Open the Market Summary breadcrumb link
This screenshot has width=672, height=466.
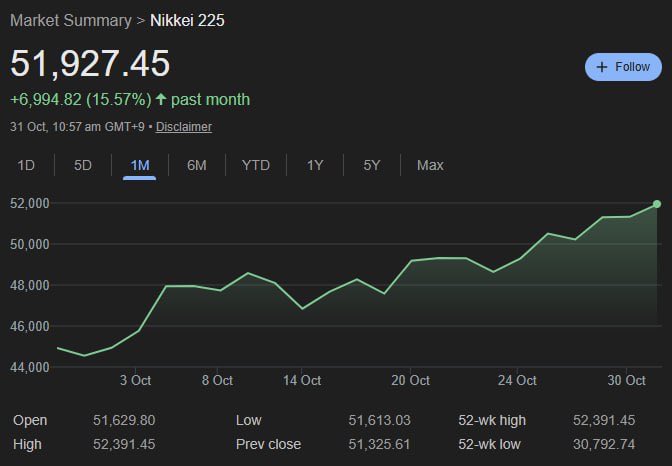tap(70, 20)
